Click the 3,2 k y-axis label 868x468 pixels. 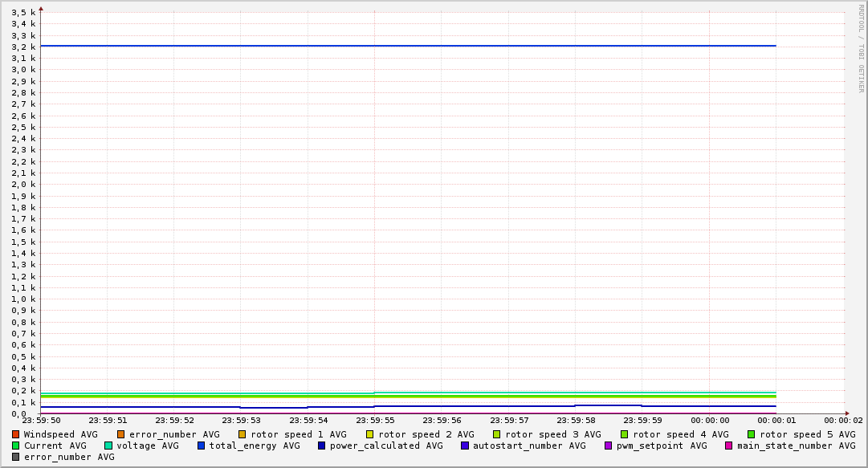[x=24, y=47]
